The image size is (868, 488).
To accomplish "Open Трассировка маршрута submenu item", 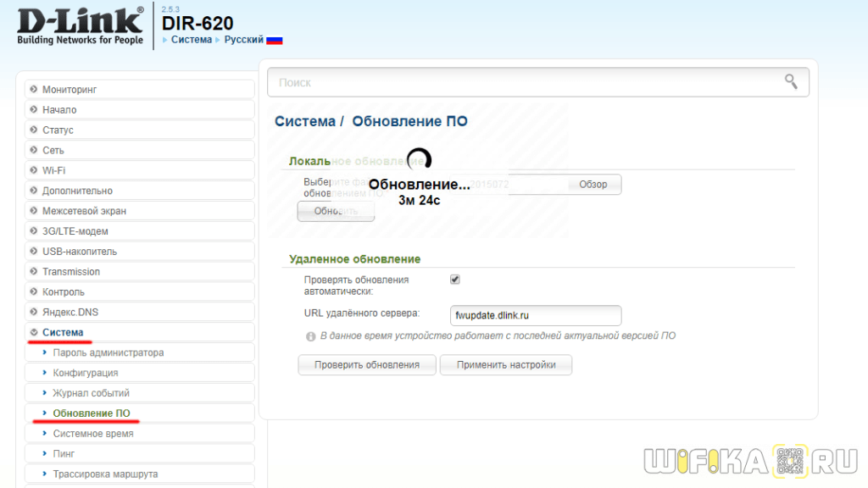I will pos(140,474).
